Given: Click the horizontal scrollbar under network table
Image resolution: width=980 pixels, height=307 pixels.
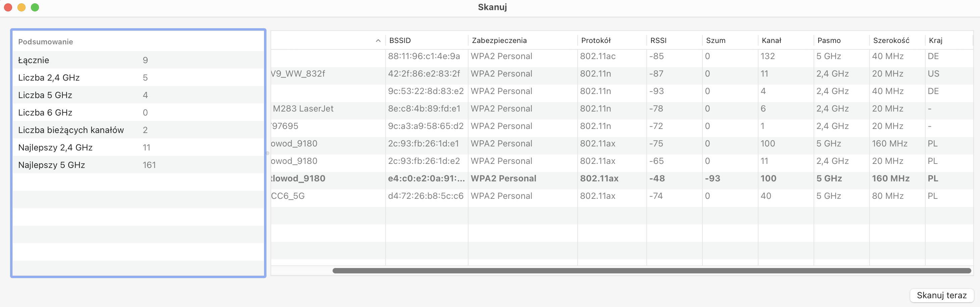Looking at the screenshot, I should point(651,271).
